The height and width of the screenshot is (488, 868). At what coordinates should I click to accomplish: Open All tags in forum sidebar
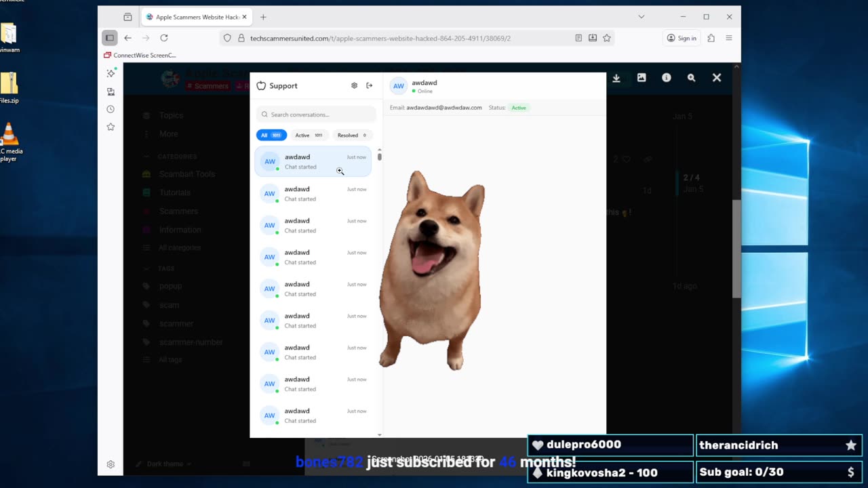170,360
